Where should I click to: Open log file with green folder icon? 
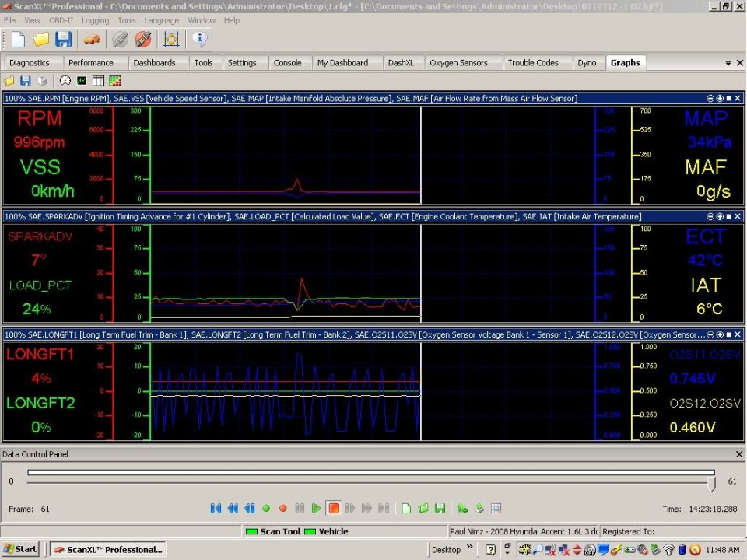(x=423, y=509)
